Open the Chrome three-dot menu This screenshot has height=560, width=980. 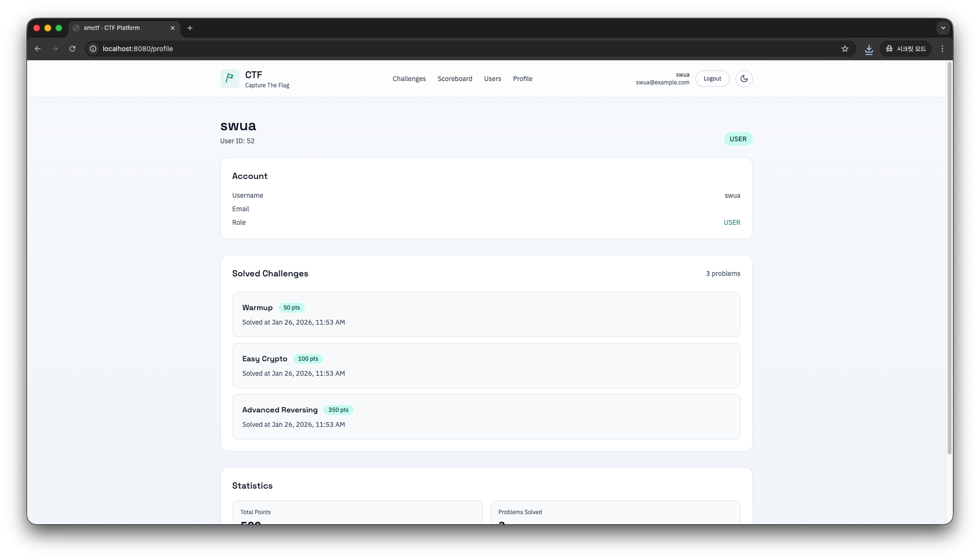click(942, 49)
